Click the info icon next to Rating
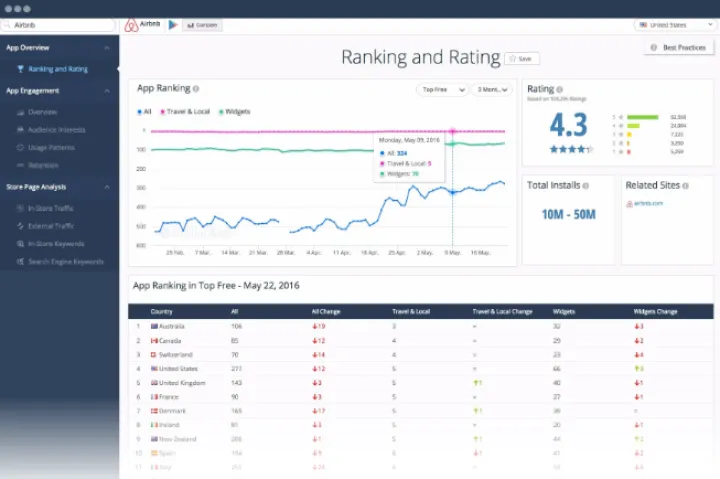 coord(559,89)
